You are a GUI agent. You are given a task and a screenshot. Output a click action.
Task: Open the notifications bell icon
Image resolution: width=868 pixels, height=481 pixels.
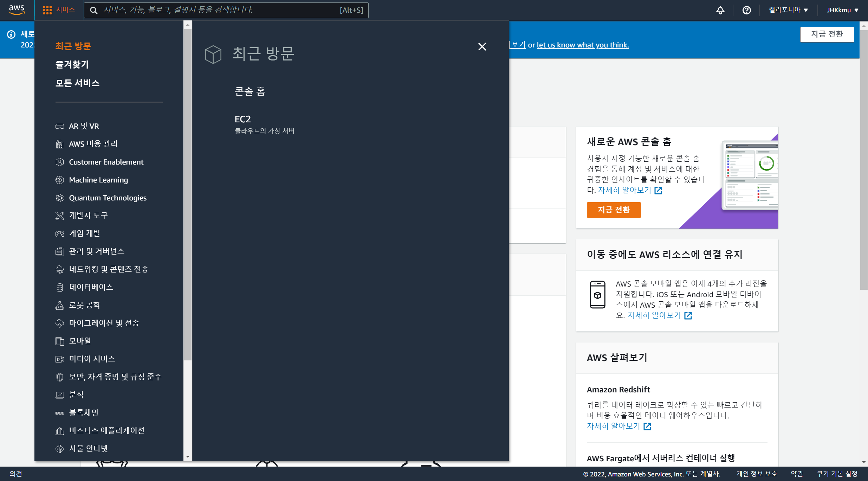point(720,10)
